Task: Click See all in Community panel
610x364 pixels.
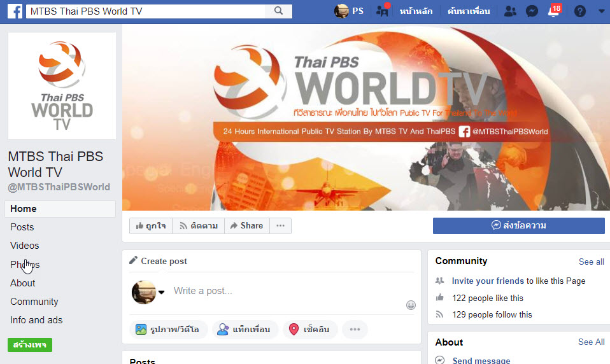Action: pos(592,262)
